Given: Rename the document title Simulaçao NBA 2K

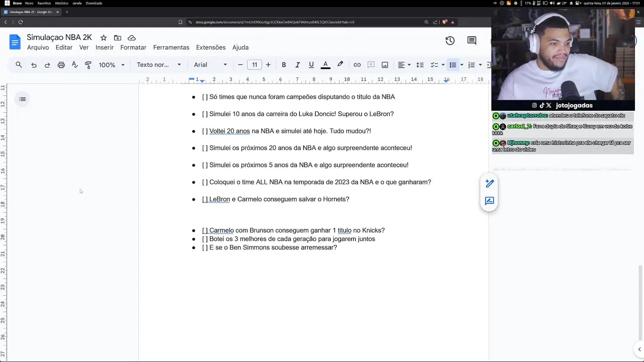Looking at the screenshot, I should [x=59, y=38].
